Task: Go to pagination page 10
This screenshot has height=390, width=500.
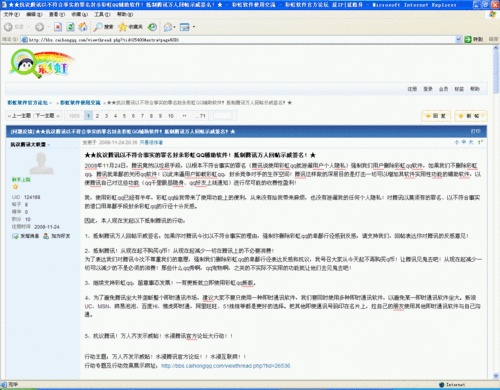Action: (x=171, y=116)
